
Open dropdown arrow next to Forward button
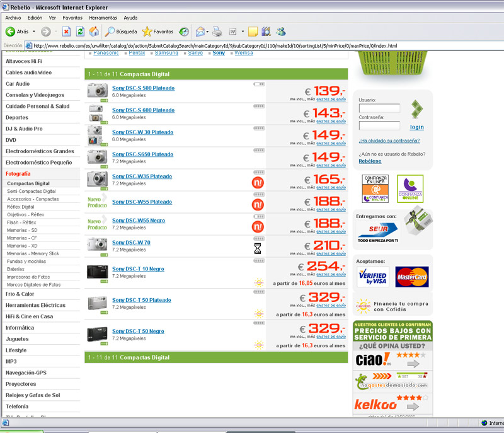[x=56, y=32]
